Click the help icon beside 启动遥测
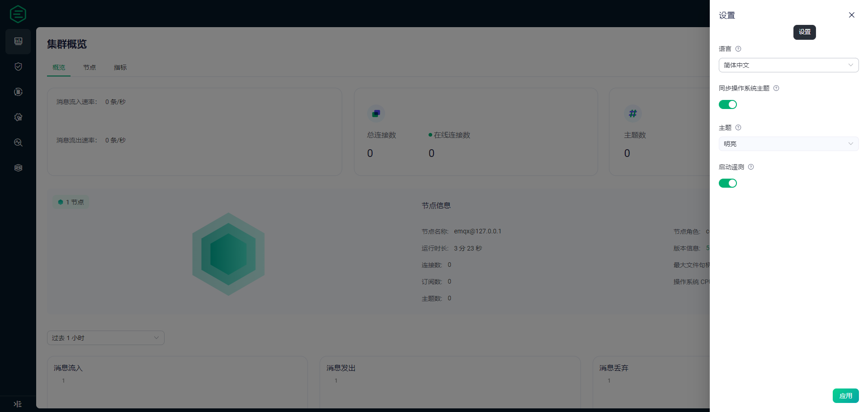Screen dimensions: 868x412 click(x=751, y=167)
